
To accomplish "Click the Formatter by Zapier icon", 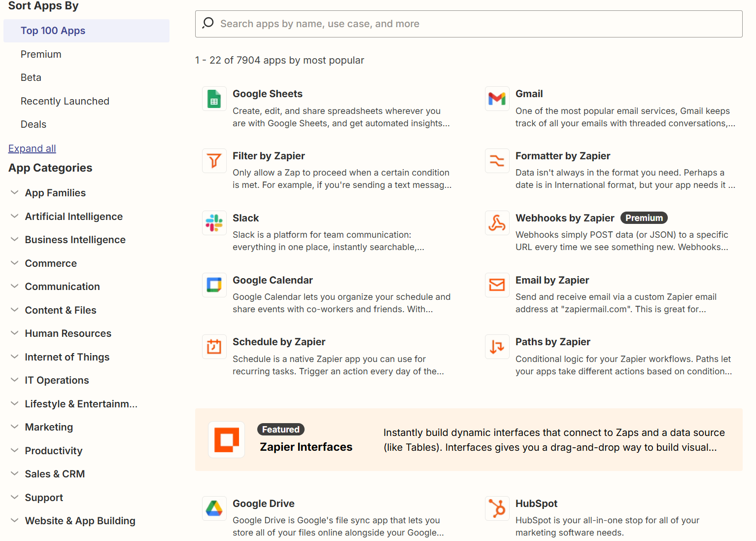I will pos(497,160).
